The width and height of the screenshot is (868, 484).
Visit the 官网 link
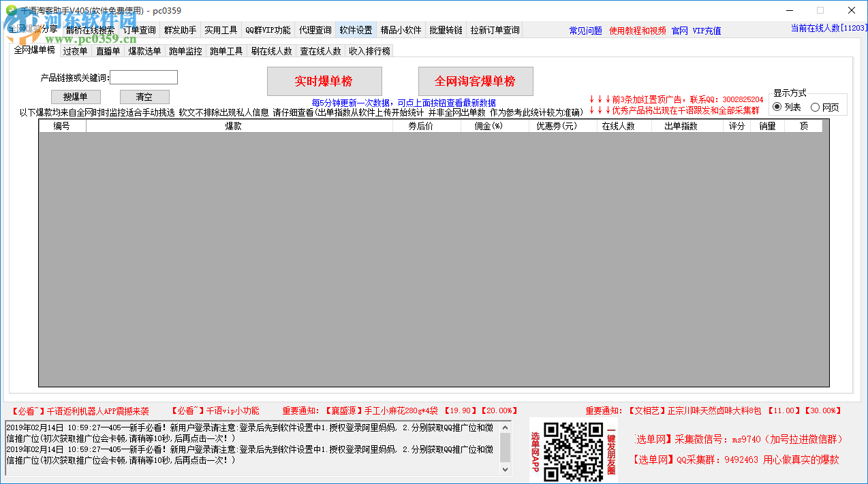tap(679, 31)
